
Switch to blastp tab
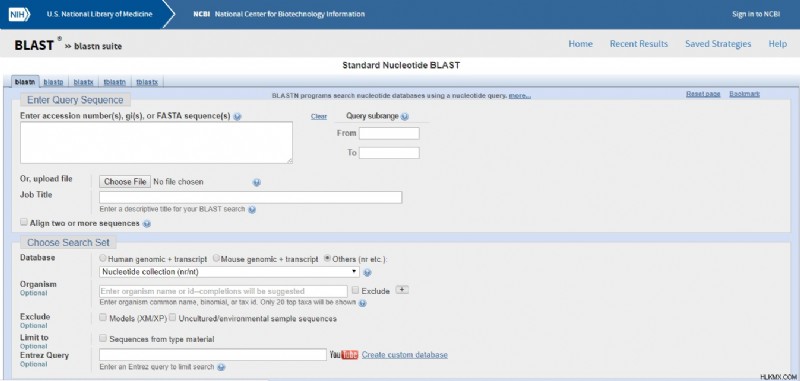point(53,82)
